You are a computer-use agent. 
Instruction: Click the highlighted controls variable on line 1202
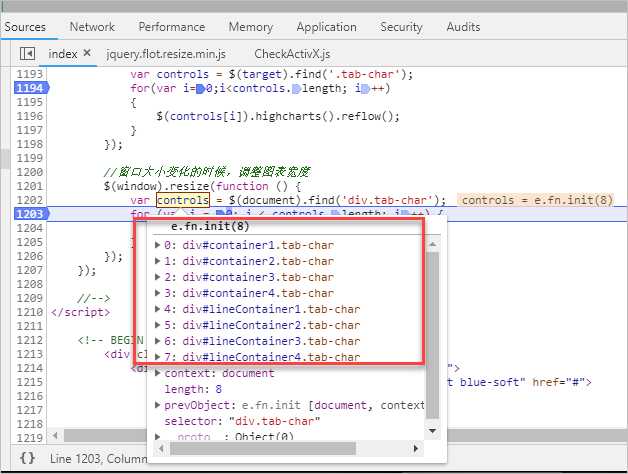[x=183, y=200]
